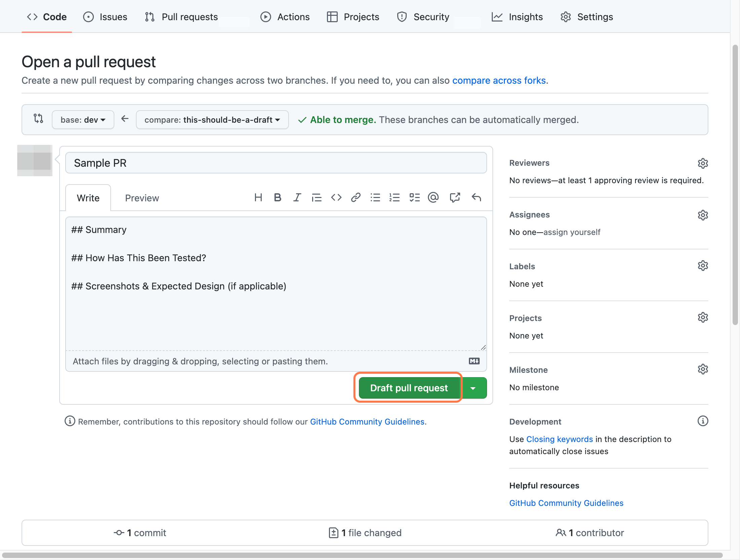740x560 pixels.
Task: Click the Markdown supported icon
Action: [474, 361]
